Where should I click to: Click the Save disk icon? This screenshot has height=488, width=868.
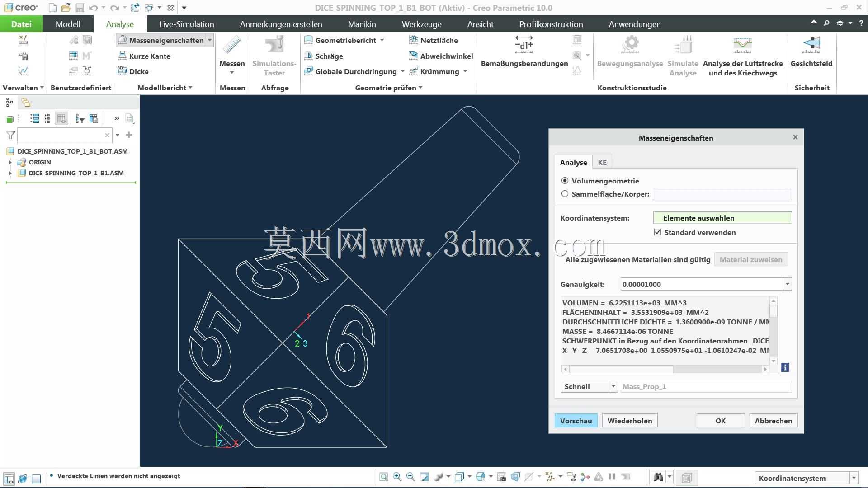(80, 8)
